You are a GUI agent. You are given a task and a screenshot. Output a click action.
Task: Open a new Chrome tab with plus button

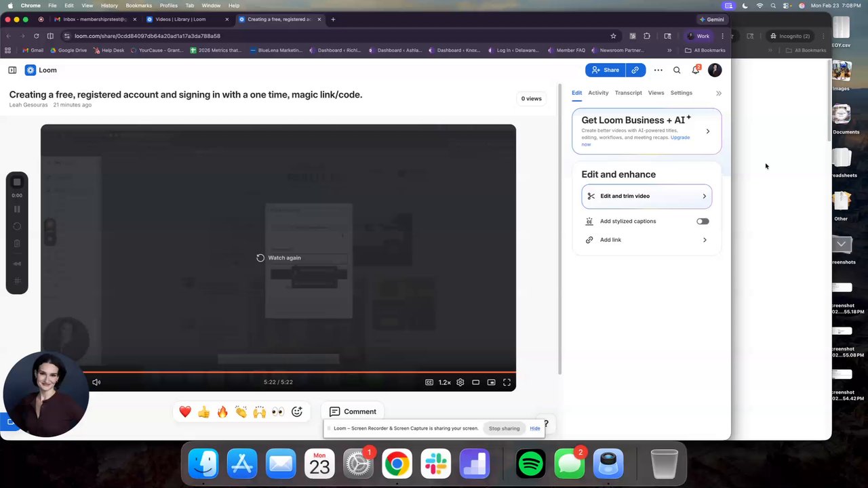333,20
